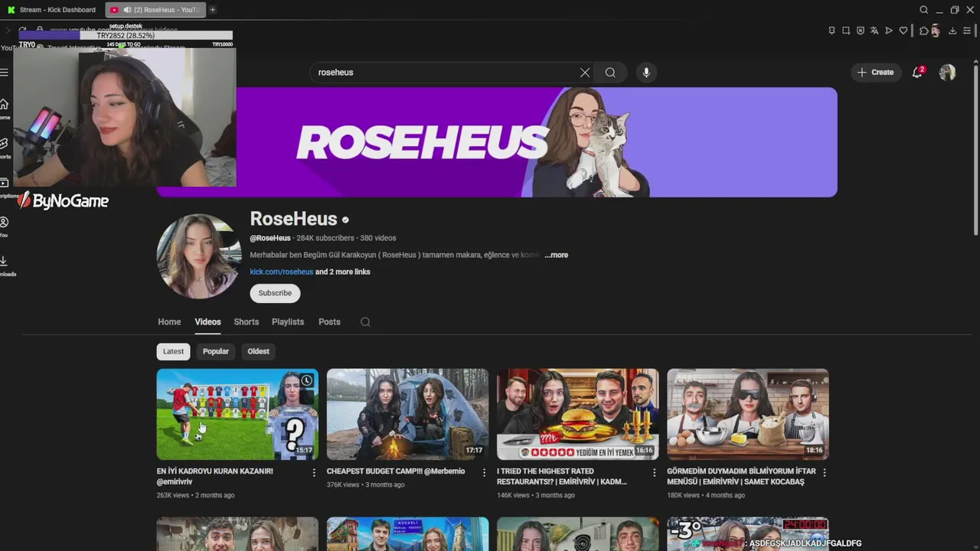Switch to the channel Home tab
This screenshot has height=551, width=980.
click(169, 322)
